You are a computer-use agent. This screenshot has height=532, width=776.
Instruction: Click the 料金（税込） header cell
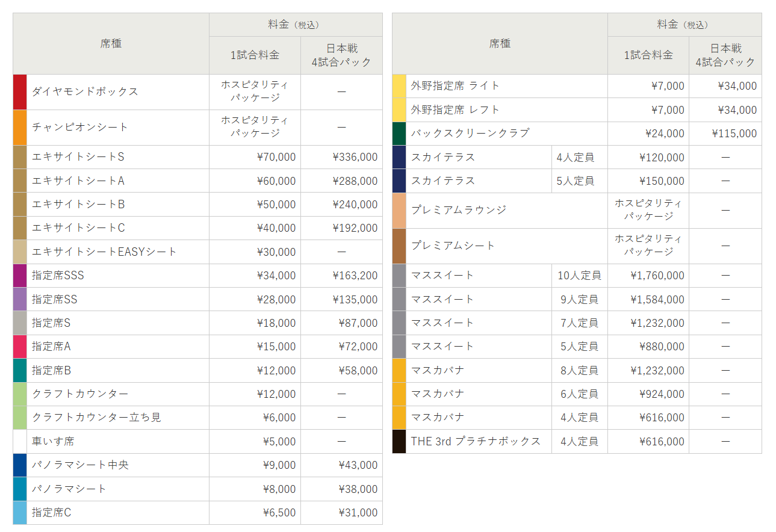[295, 24]
